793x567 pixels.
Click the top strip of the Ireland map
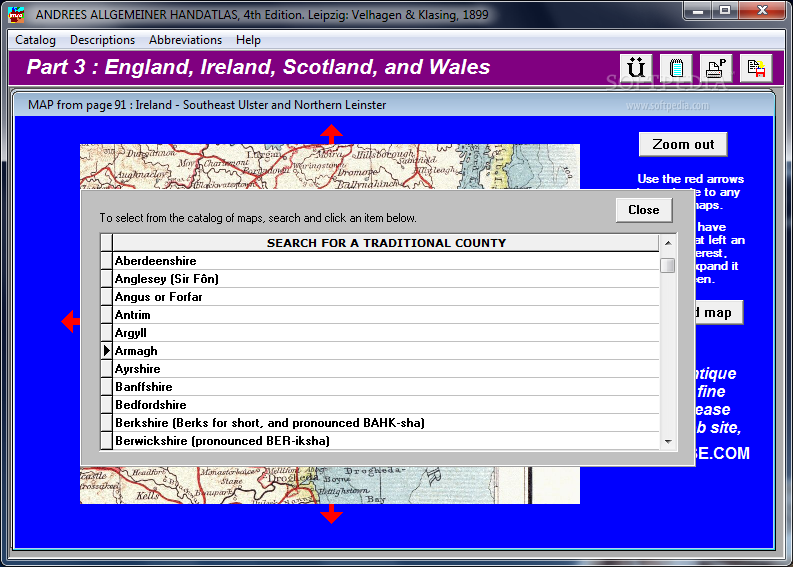(330, 166)
